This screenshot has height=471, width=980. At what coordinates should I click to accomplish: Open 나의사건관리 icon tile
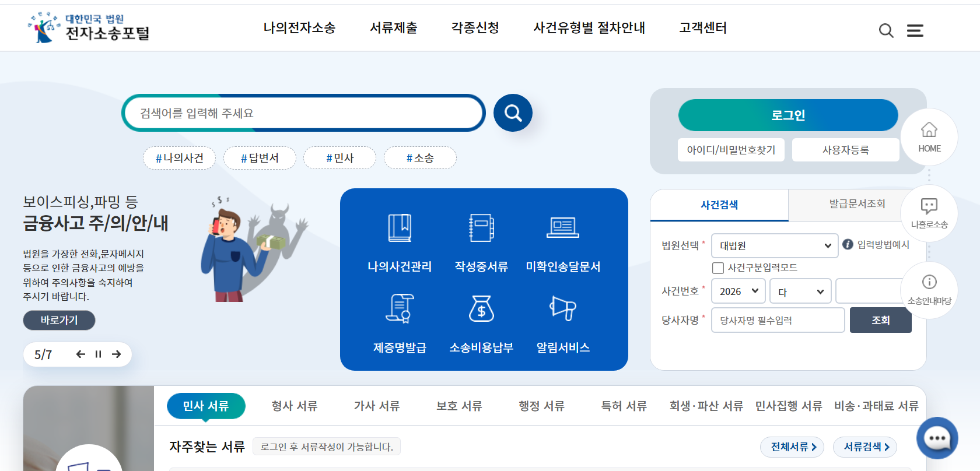tap(400, 244)
